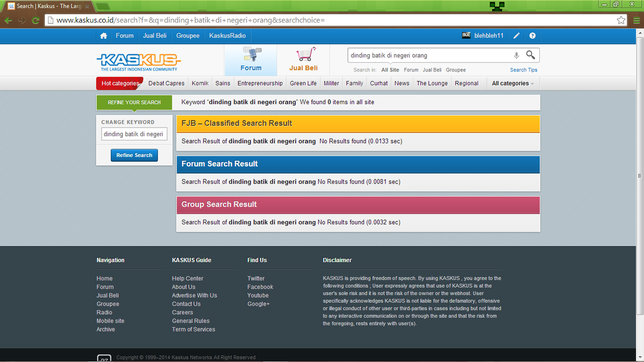Screen dimensions: 644x362
Task: Start voice search with the microphone icon
Action: pos(516,55)
